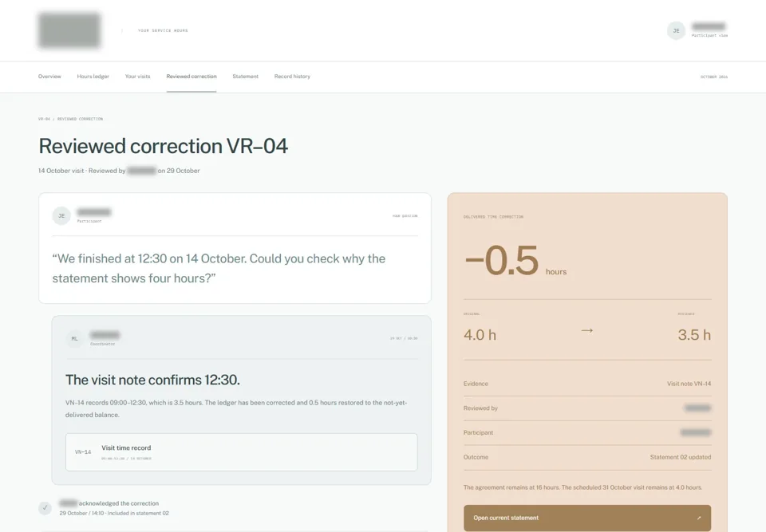This screenshot has width=766, height=532.
Task: Click the 'agreement remains at 16 hours' note
Action: 582,487
